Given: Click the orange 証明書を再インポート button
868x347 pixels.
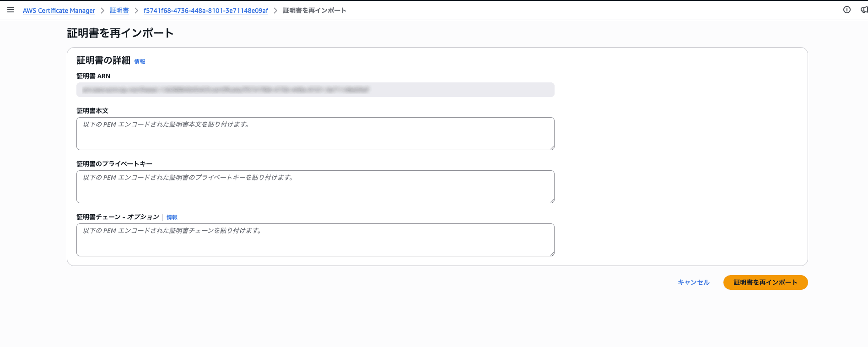Looking at the screenshot, I should coord(766,282).
